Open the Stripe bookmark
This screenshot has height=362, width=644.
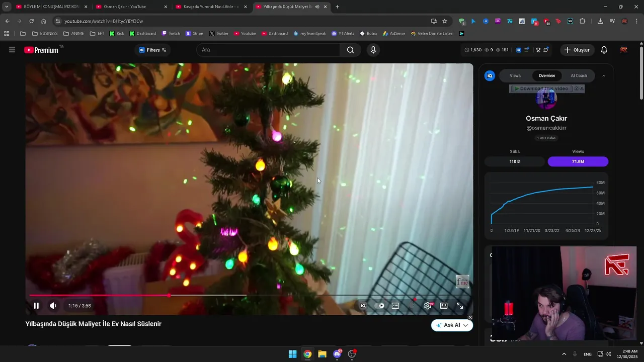[x=194, y=34]
